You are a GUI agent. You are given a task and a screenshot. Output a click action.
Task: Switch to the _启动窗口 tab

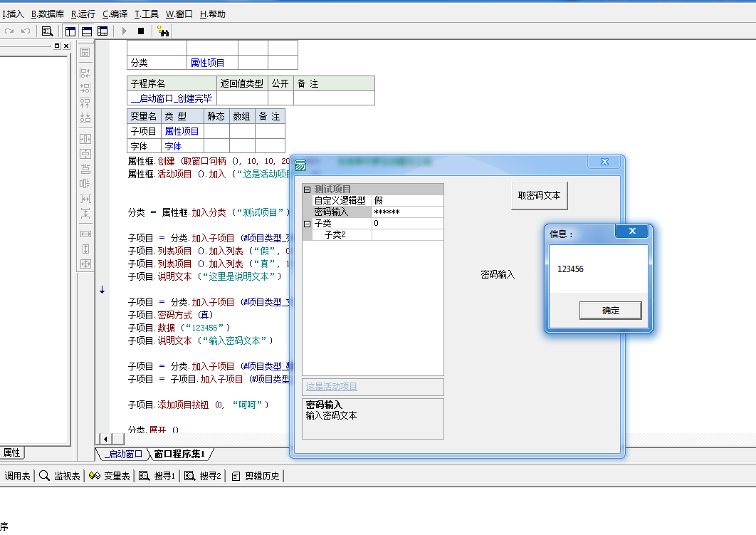(122, 454)
